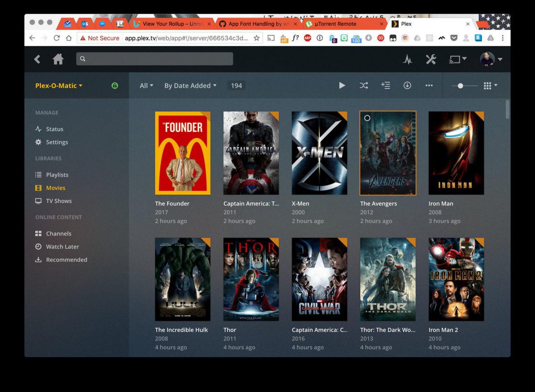Click the user avatar picture
Screen dimensions: 535x392
coord(487,59)
